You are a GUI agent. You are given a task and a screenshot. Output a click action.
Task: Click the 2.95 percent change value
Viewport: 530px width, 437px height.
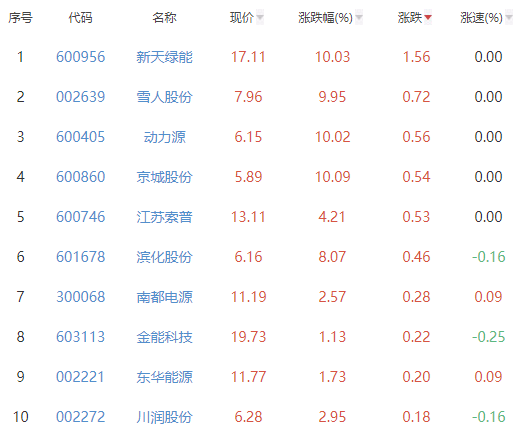(x=332, y=417)
